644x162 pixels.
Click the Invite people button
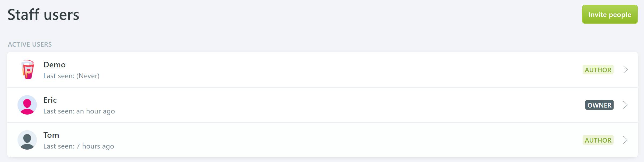610,14
